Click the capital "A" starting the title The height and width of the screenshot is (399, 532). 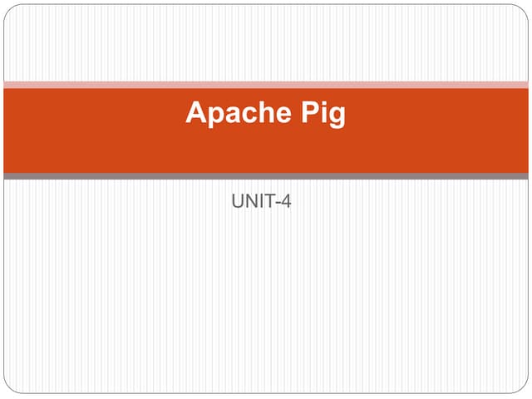click(x=196, y=112)
